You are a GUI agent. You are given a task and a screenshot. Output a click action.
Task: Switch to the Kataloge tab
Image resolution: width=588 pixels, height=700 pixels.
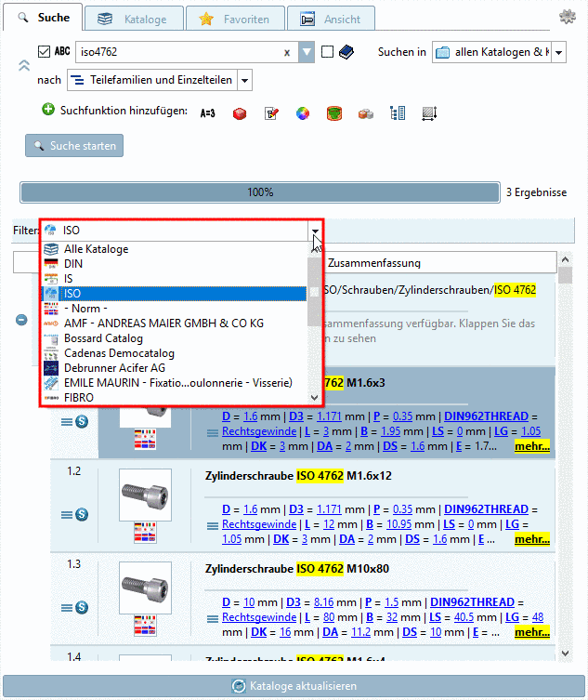[132, 19]
